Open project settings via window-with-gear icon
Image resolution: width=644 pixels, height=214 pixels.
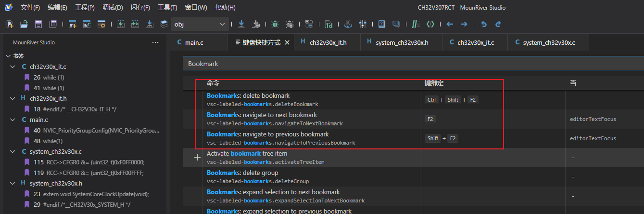pyautogui.click(x=101, y=24)
